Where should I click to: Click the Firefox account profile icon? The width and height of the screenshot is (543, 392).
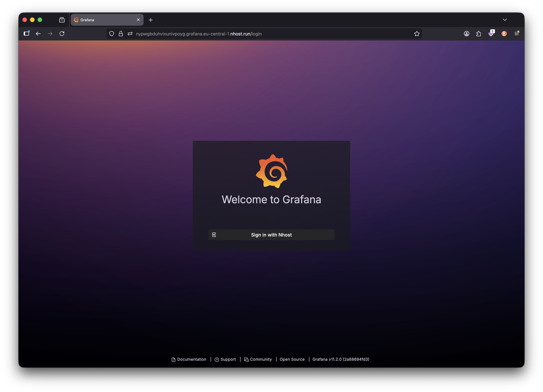coord(467,34)
